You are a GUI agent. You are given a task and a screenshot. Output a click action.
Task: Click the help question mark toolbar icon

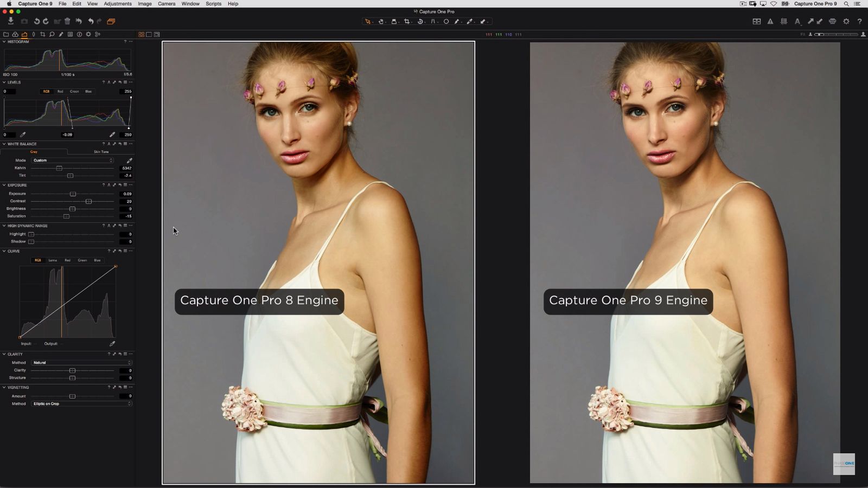[859, 22]
